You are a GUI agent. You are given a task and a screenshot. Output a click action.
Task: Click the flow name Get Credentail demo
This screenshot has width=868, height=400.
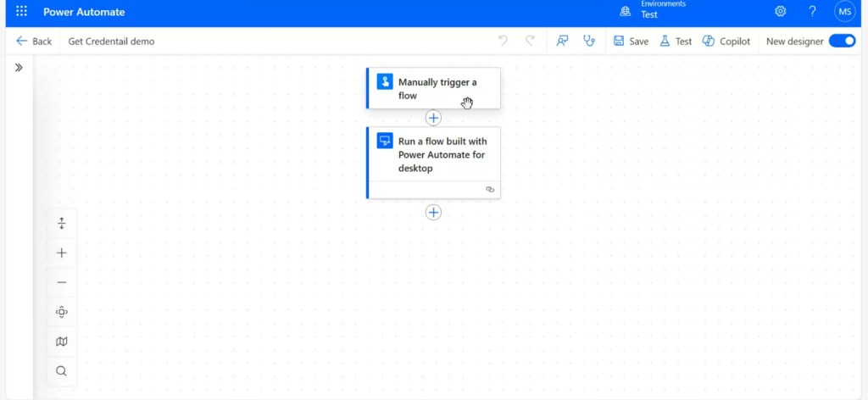click(111, 42)
